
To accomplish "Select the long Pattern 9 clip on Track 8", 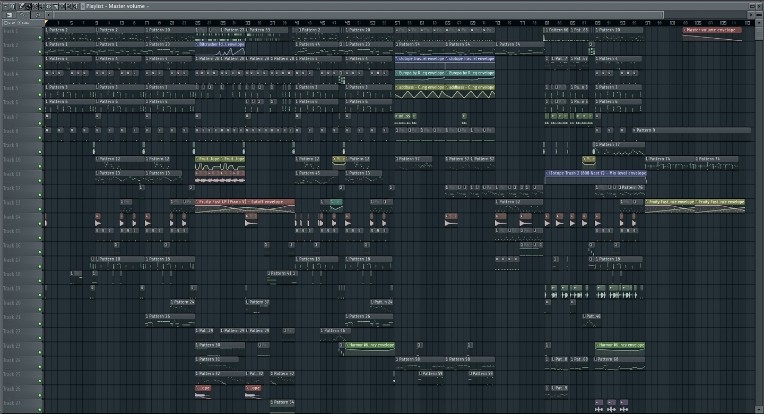I will tap(691, 130).
